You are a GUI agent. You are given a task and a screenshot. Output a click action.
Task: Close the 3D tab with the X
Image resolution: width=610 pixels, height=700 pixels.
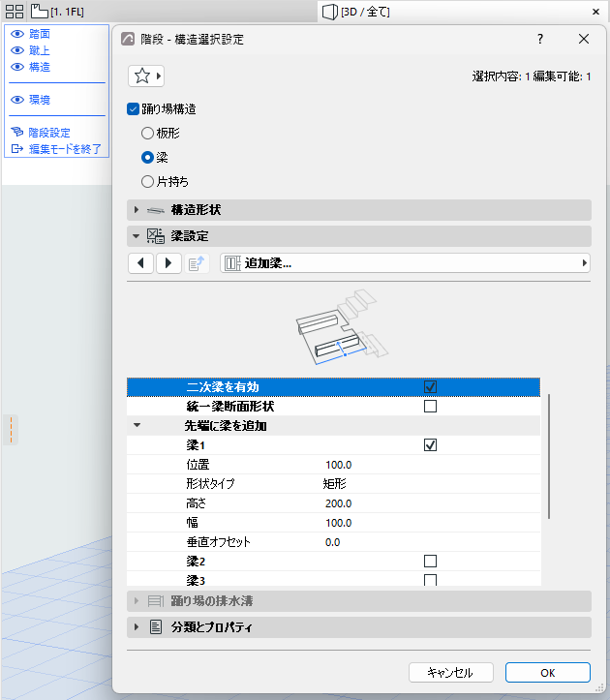tap(595, 12)
